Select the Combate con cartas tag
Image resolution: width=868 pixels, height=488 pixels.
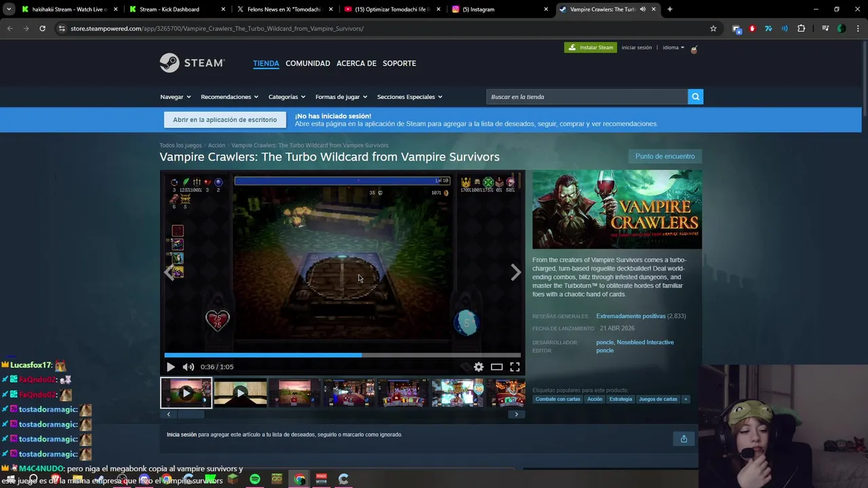click(558, 399)
